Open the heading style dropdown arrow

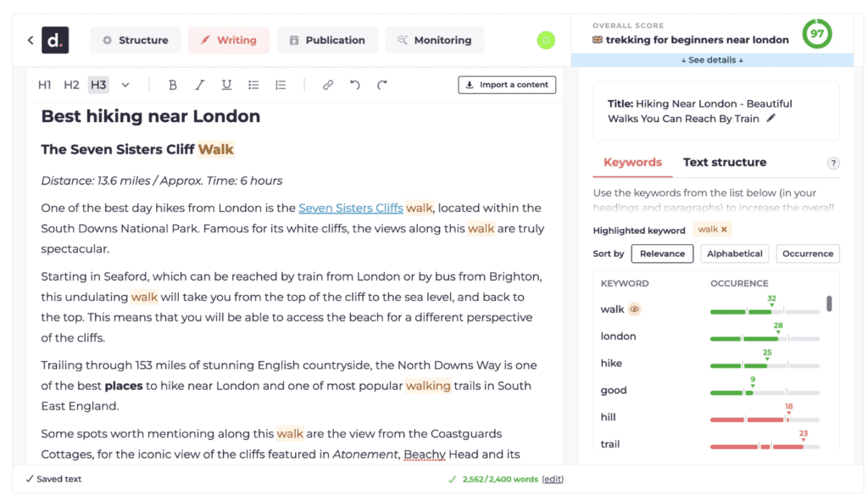pos(125,85)
